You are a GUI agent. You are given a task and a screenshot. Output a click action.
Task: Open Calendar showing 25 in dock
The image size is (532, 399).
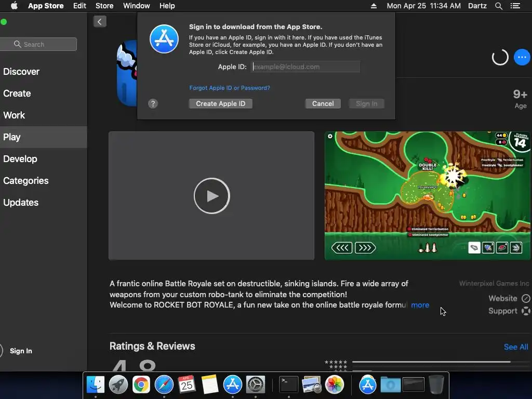(187, 385)
